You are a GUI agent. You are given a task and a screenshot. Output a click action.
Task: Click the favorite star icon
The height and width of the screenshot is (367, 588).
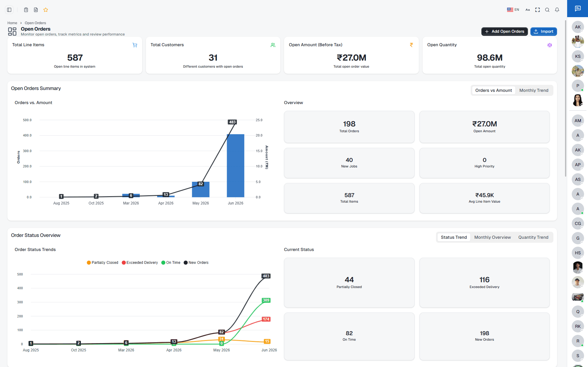click(x=46, y=10)
